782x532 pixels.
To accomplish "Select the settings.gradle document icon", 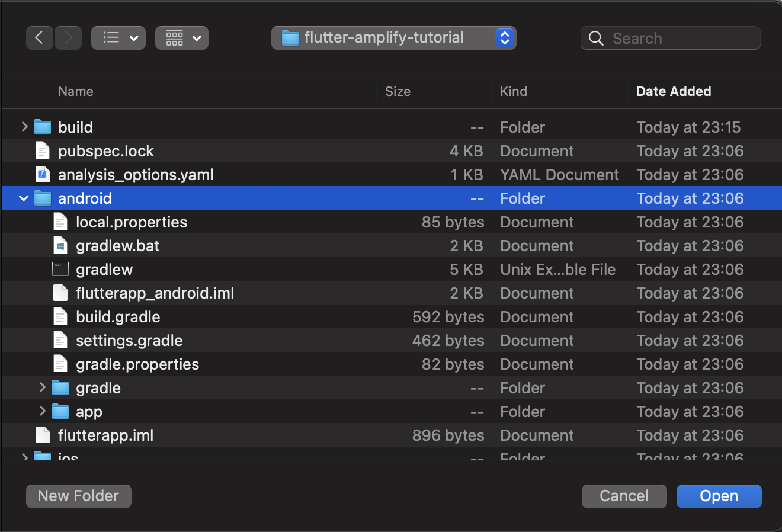I will coord(60,340).
